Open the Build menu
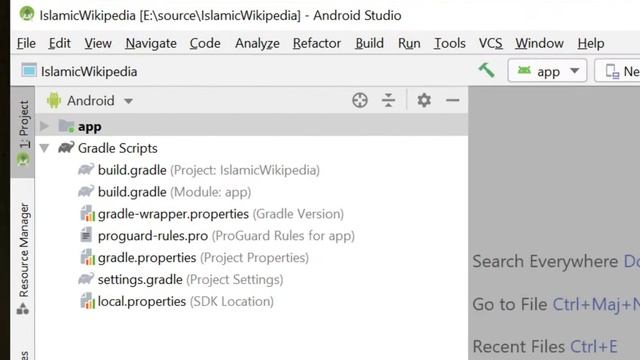640x360 pixels. coord(369,43)
